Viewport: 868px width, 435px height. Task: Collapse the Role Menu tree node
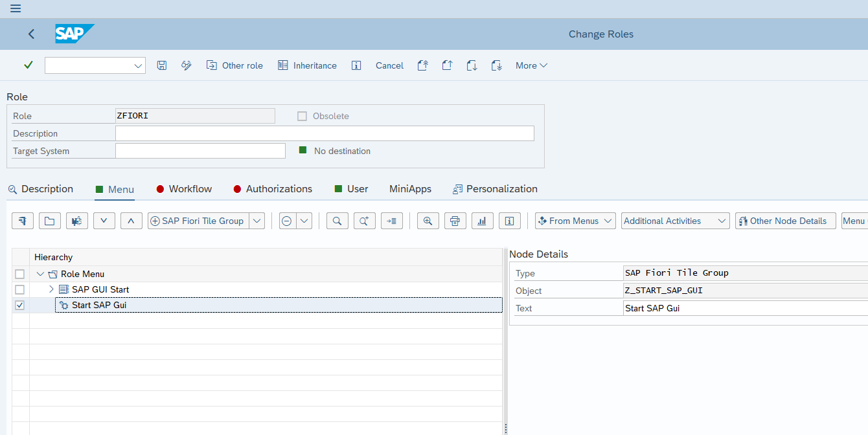tap(41, 274)
